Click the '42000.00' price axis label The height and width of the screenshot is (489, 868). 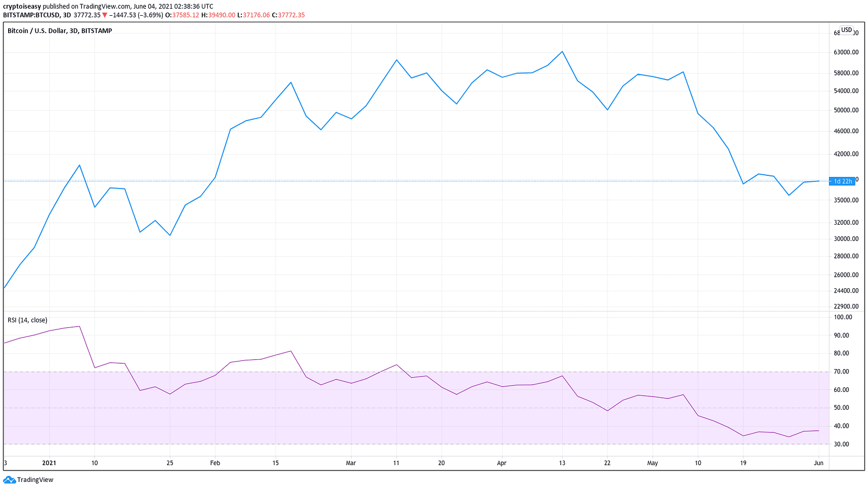click(x=846, y=154)
